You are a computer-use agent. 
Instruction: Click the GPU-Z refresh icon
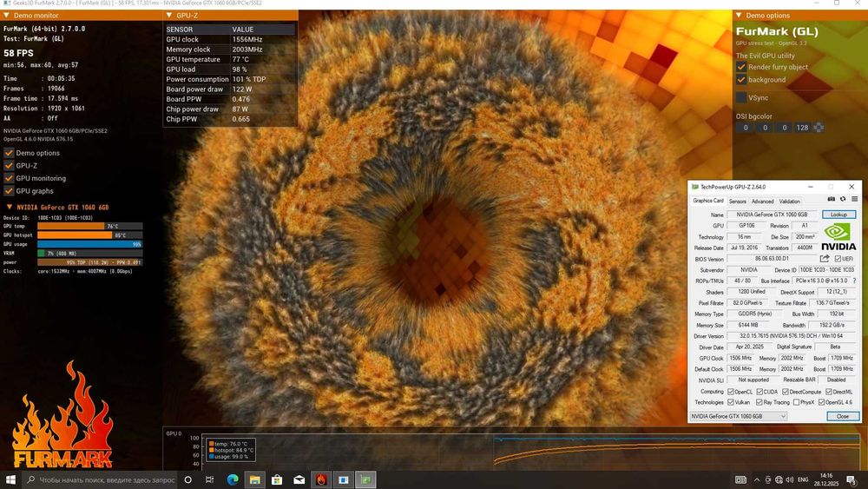pos(843,200)
